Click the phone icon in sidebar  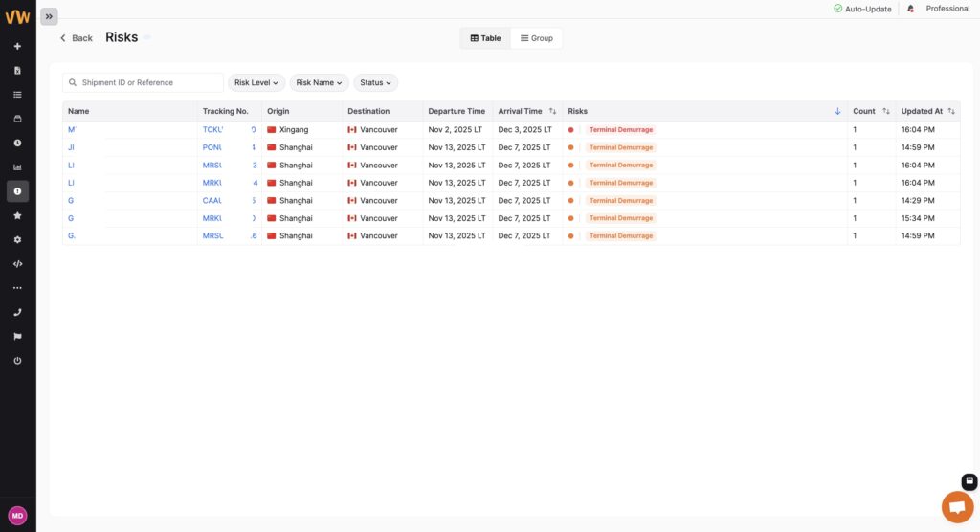coord(17,312)
